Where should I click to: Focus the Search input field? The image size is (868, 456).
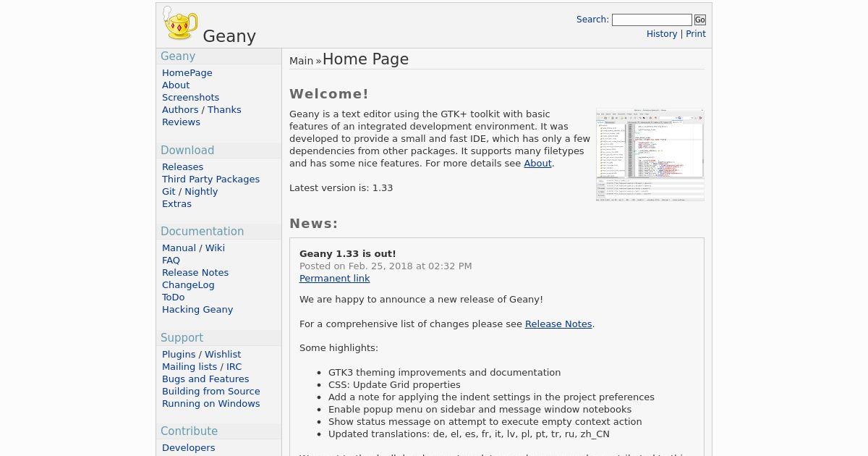[x=652, y=20]
